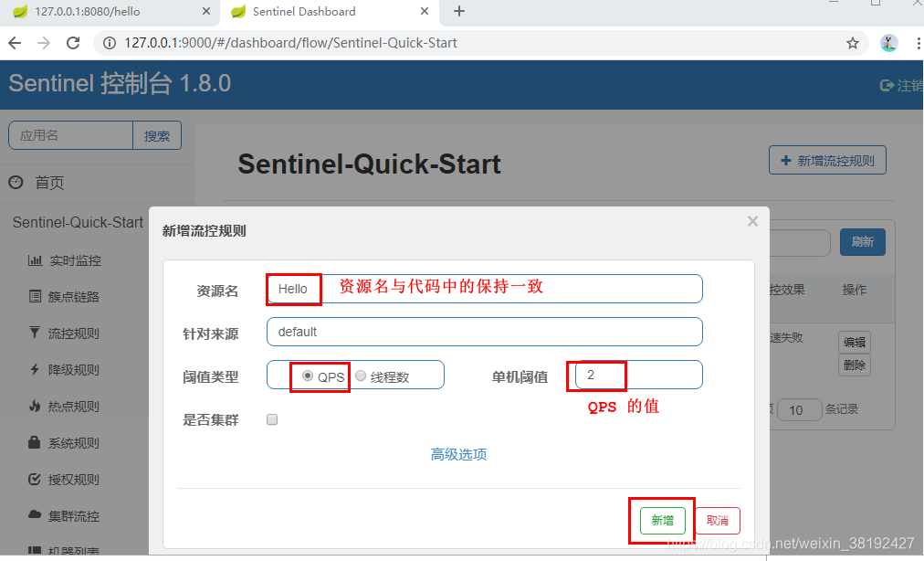
Task: Open 流控规则 flow rules
Action: (74, 333)
